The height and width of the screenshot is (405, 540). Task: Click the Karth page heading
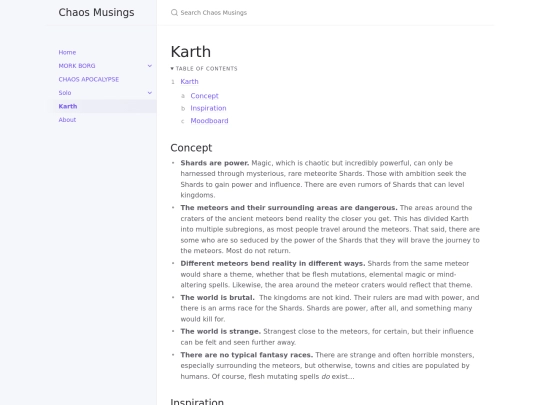190,52
